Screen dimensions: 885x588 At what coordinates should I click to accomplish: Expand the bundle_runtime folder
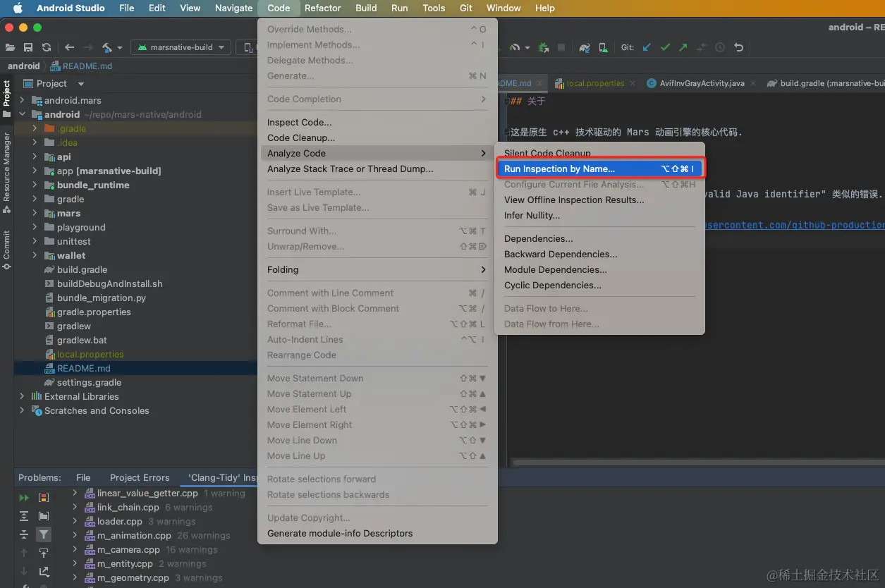click(35, 185)
